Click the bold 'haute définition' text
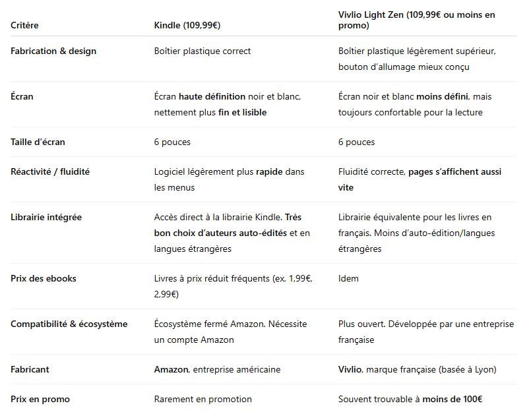The height and width of the screenshot is (420, 531). click(x=212, y=96)
